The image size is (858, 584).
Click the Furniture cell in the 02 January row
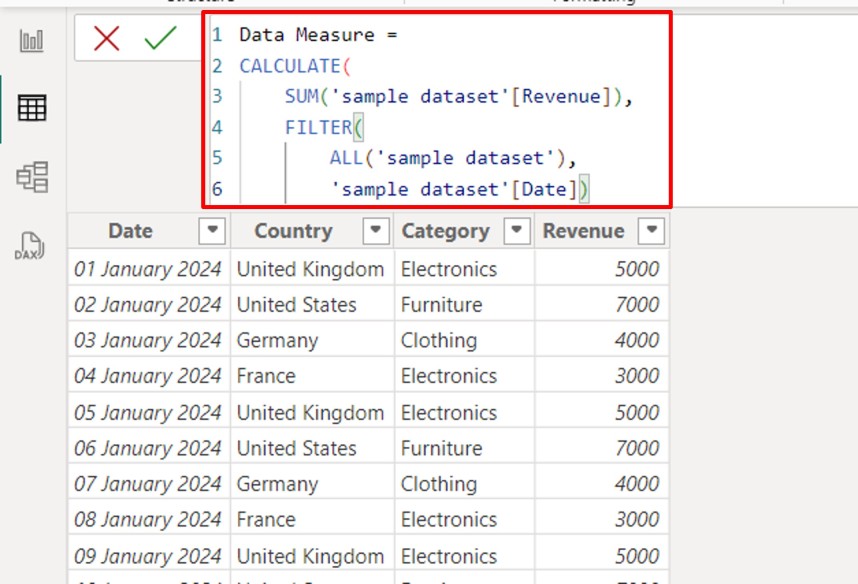point(441,305)
